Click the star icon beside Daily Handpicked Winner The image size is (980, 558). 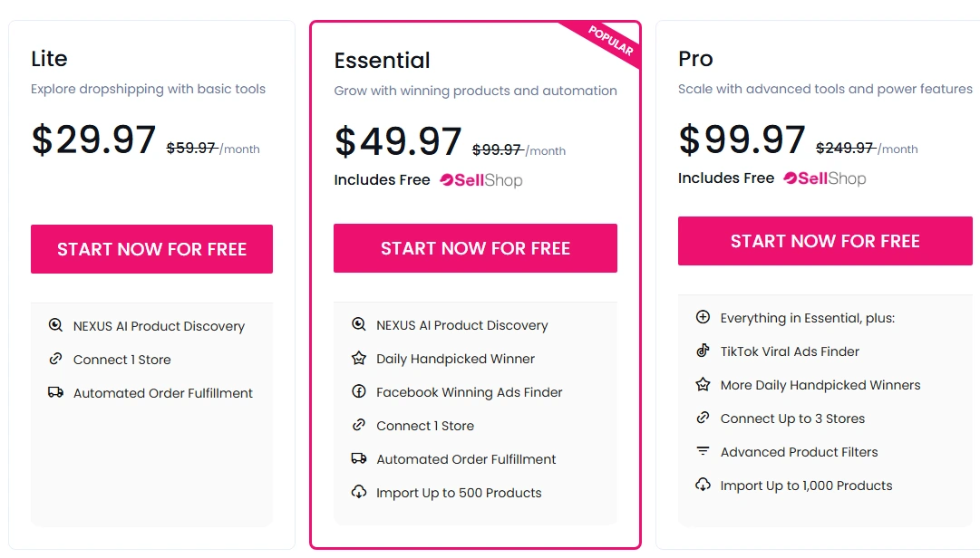point(359,359)
